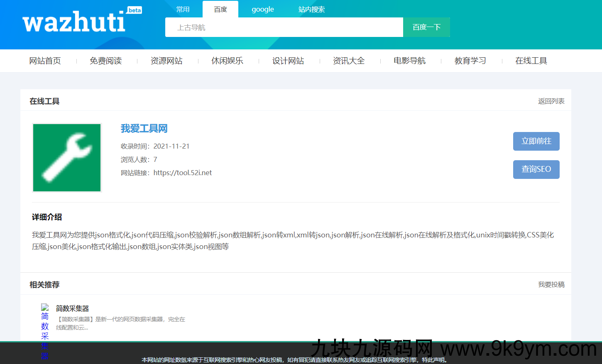602x364 pixels.
Task: Click the 返回列表 link
Action: [x=551, y=101]
